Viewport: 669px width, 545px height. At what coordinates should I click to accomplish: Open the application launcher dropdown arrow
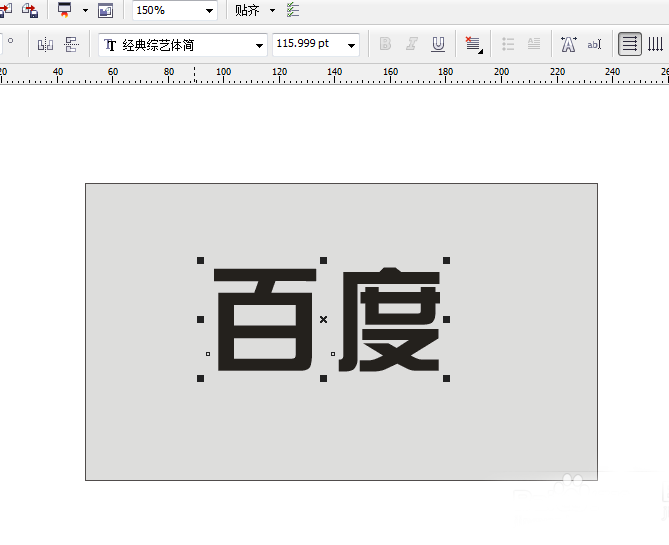tap(85, 10)
